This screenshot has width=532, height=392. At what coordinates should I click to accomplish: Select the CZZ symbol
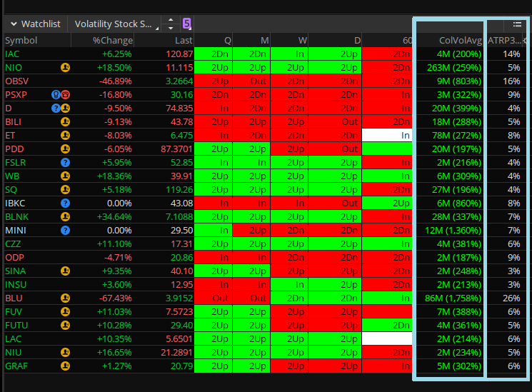tap(13, 244)
